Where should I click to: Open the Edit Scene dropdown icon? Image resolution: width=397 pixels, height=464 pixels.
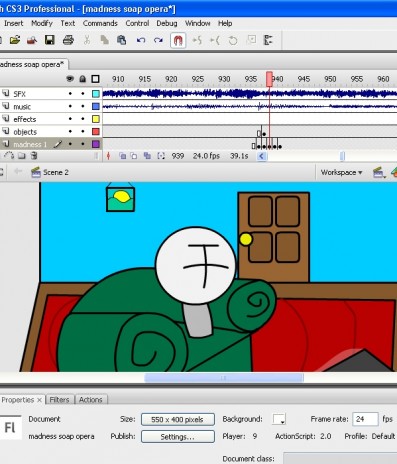(378, 173)
